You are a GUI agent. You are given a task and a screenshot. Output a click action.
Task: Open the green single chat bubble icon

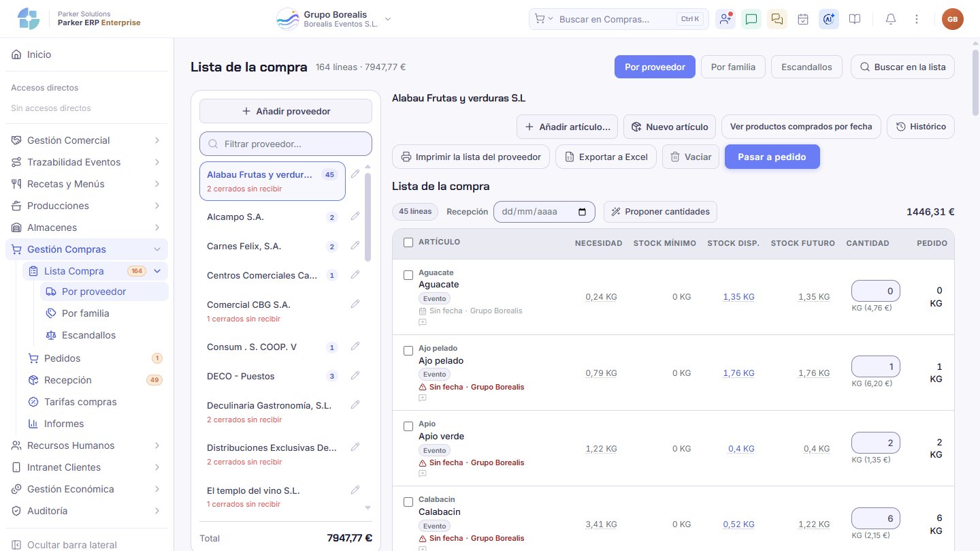coord(751,19)
